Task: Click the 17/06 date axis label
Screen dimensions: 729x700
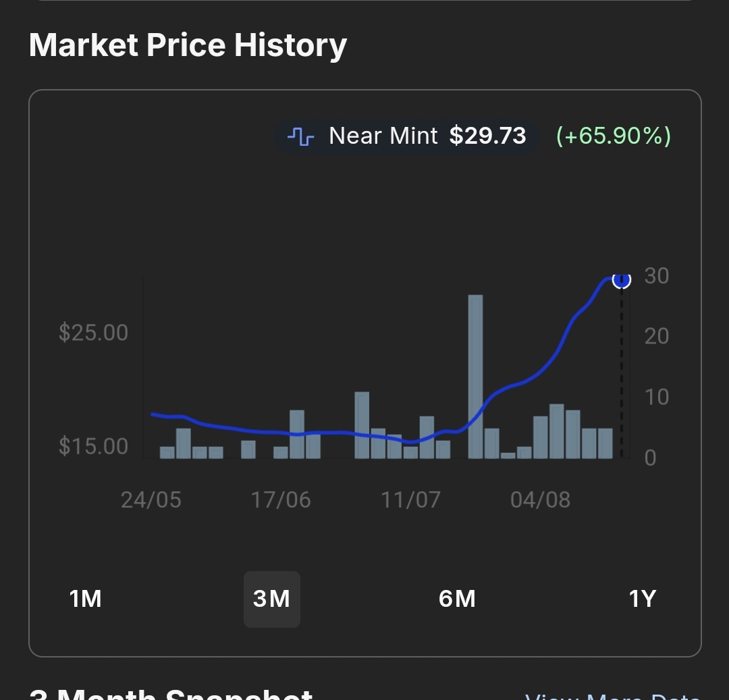Action: tap(281, 500)
